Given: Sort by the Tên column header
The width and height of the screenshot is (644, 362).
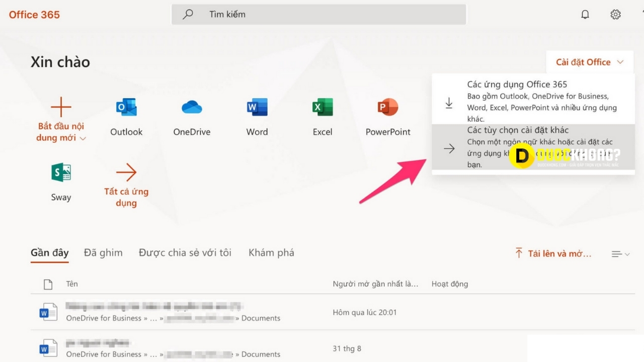Looking at the screenshot, I should pos(72,284).
